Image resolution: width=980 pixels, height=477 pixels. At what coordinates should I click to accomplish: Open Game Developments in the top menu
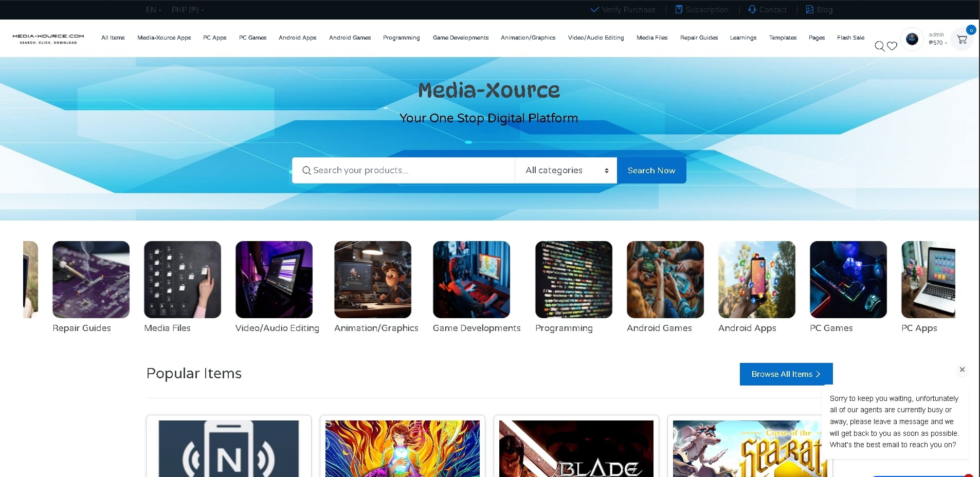coord(460,38)
